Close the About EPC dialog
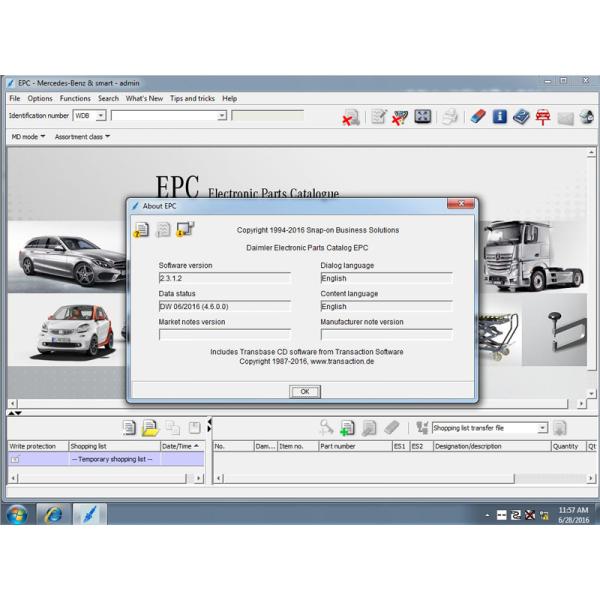Screen dimensions: 600x600 459,205
